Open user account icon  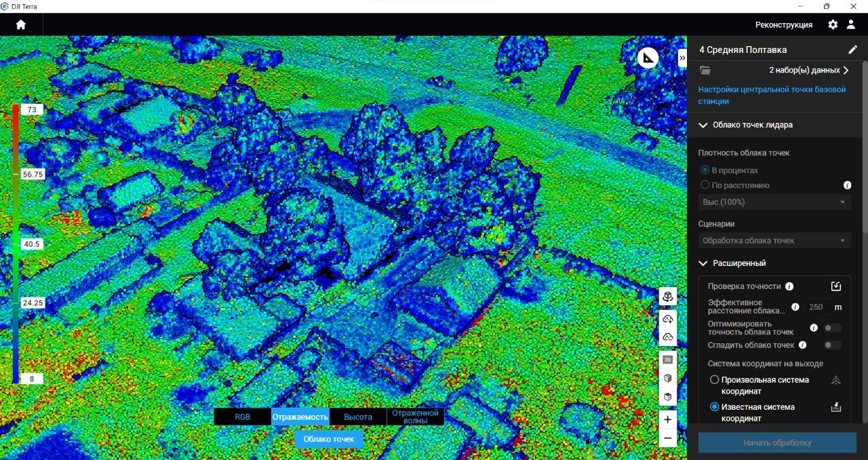point(851,24)
